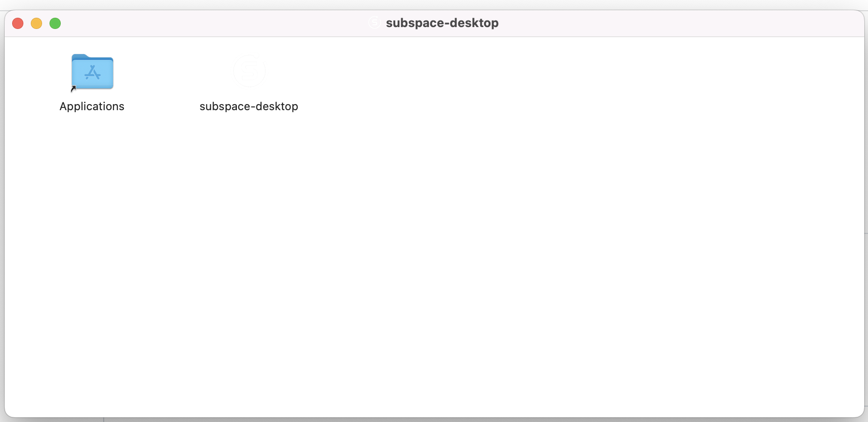Click the circular S emblem beside the window title

click(x=374, y=22)
